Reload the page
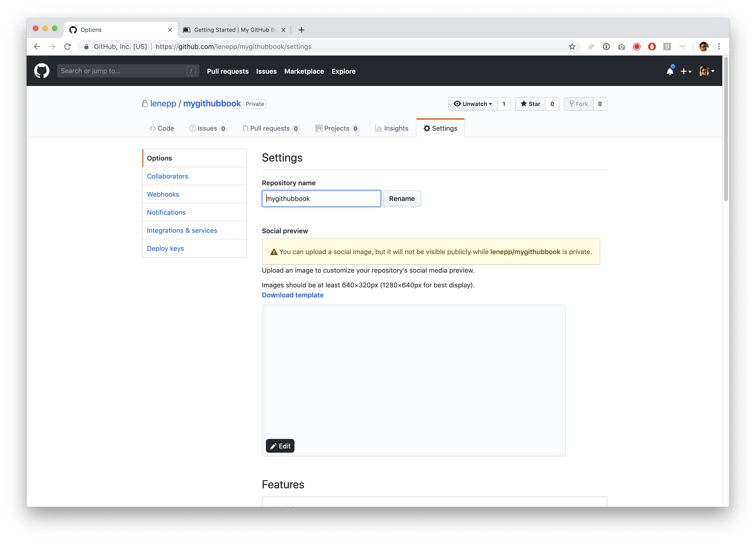This screenshot has width=756, height=542. pos(68,47)
